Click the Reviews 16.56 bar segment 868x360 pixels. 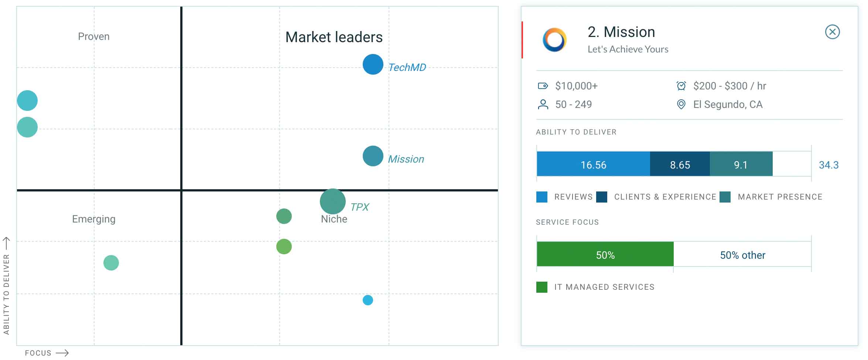click(x=593, y=164)
